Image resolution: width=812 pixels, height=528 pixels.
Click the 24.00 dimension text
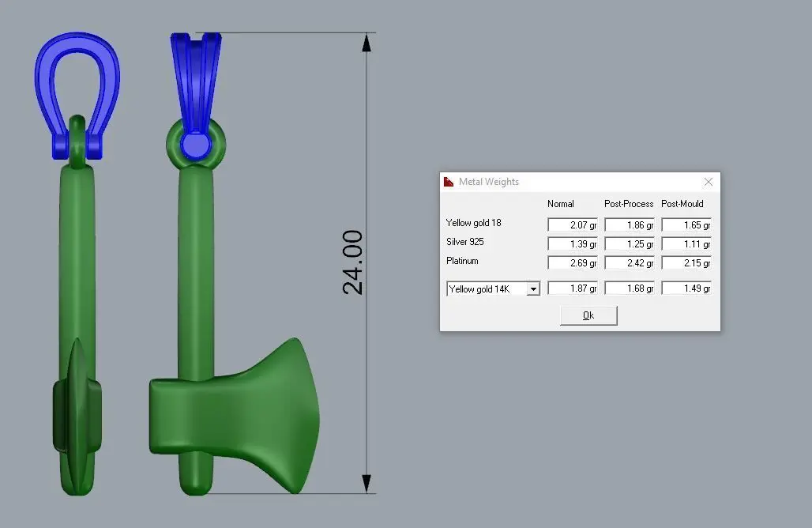click(352, 262)
